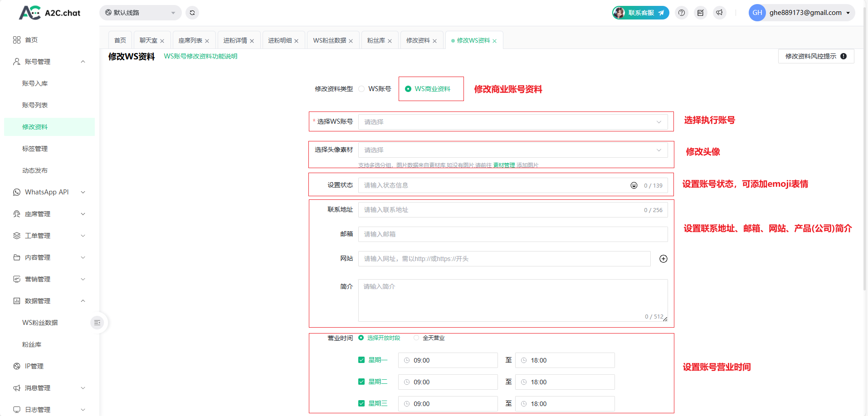Open the notes icon in top bar

tap(700, 13)
